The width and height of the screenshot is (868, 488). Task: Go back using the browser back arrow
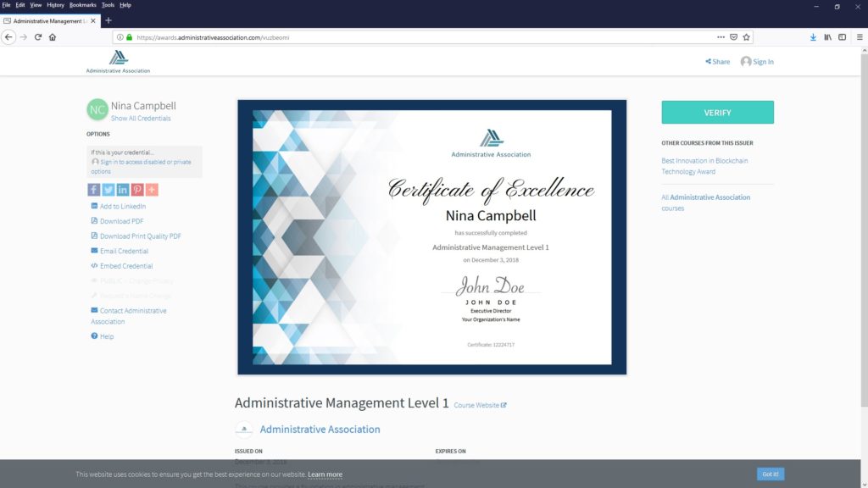(8, 37)
